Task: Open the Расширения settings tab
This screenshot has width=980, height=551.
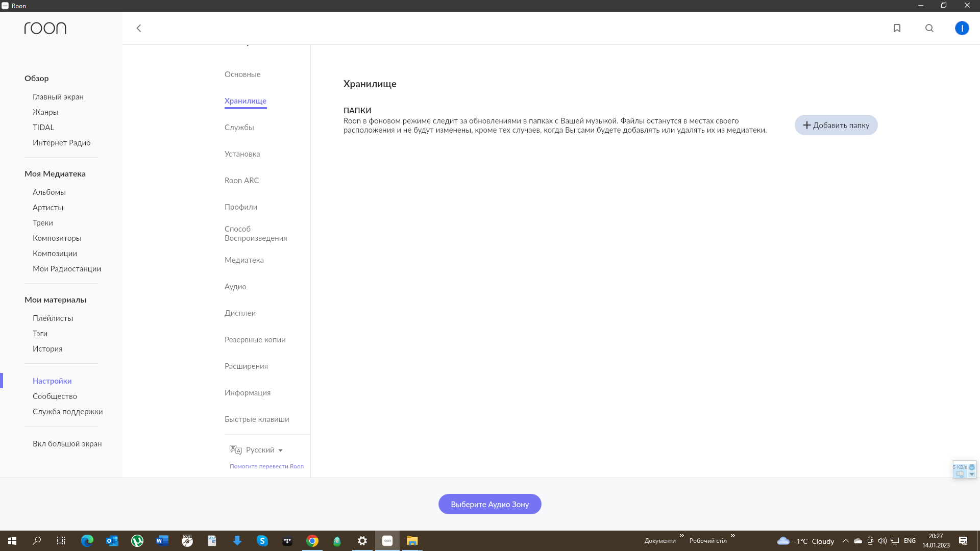Action: tap(246, 366)
